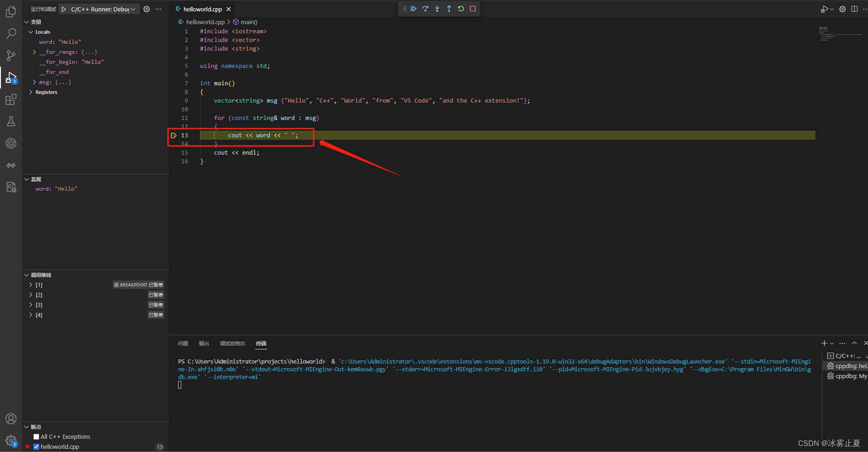Open Run and Debug more actions menu
868x452 pixels.
[158, 9]
